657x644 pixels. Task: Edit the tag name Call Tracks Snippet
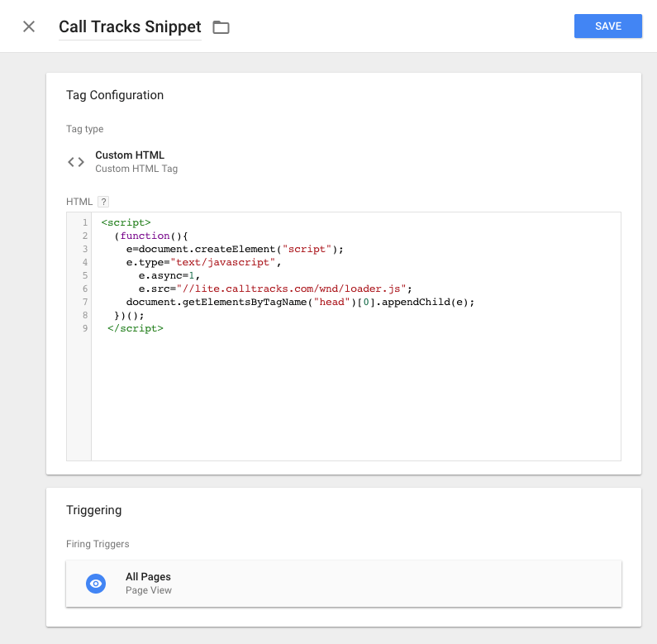pos(130,26)
